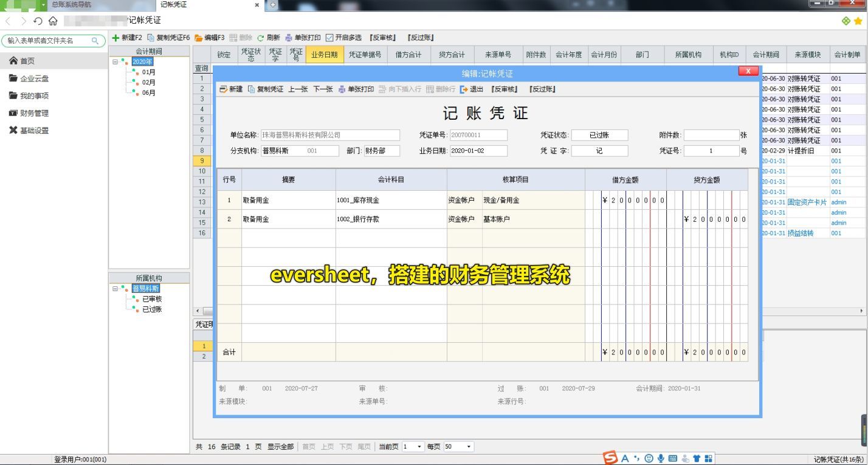Viewport: 868px width, 465px height.
Task: Switch to the 总账系统导航 tab
Action: point(71,5)
